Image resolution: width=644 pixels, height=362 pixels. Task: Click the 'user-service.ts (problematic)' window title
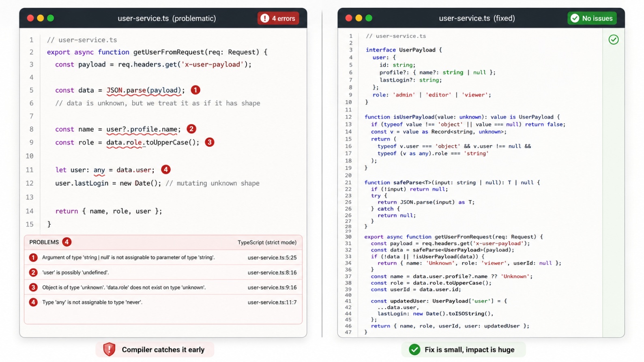(x=167, y=18)
